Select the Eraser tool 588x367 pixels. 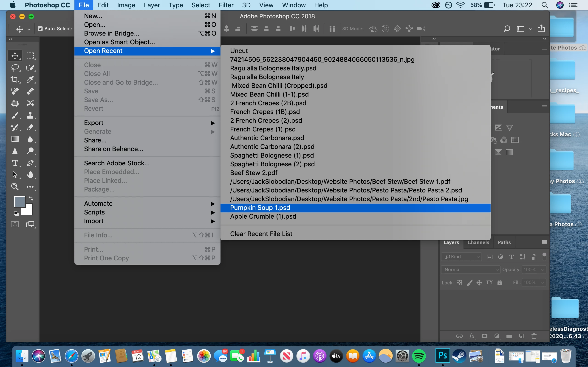pyautogui.click(x=30, y=127)
